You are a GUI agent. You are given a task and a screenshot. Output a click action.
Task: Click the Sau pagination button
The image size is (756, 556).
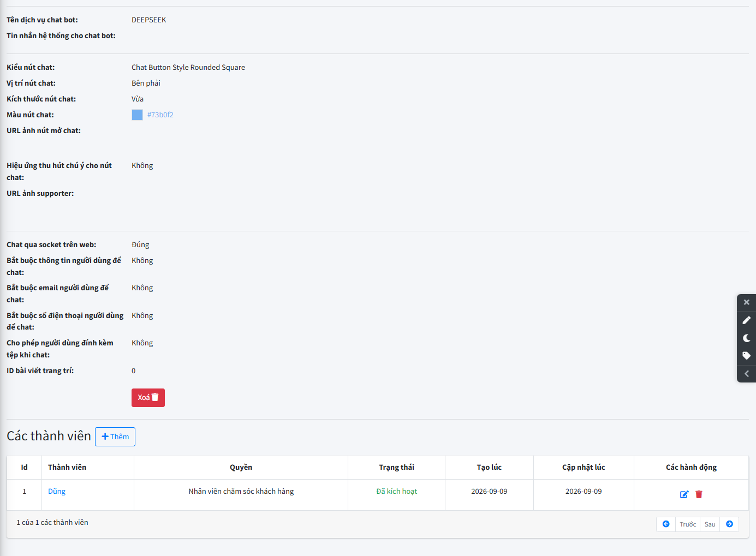tap(710, 524)
